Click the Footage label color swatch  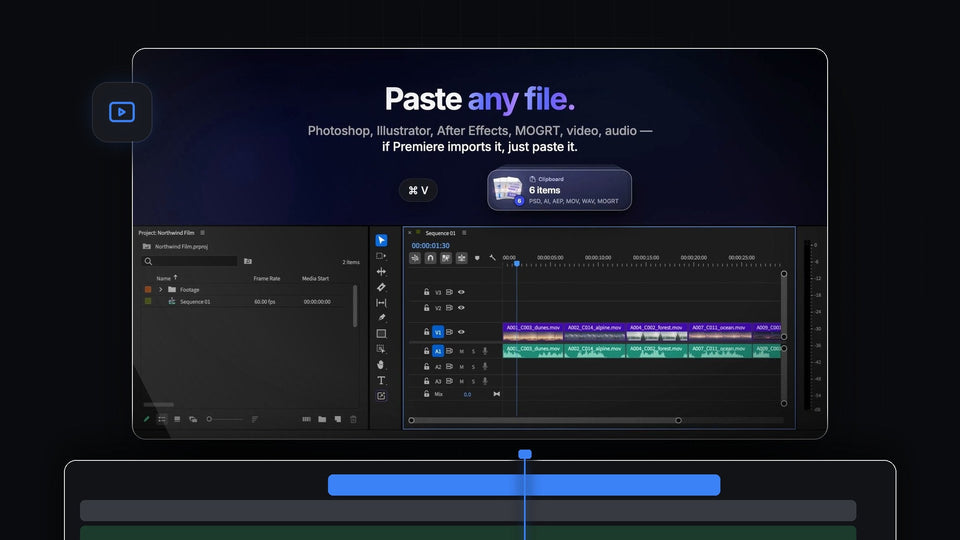click(148, 290)
